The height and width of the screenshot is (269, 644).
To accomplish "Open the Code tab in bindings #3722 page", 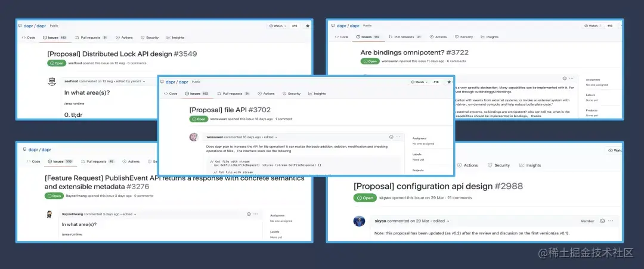I will [x=342, y=37].
